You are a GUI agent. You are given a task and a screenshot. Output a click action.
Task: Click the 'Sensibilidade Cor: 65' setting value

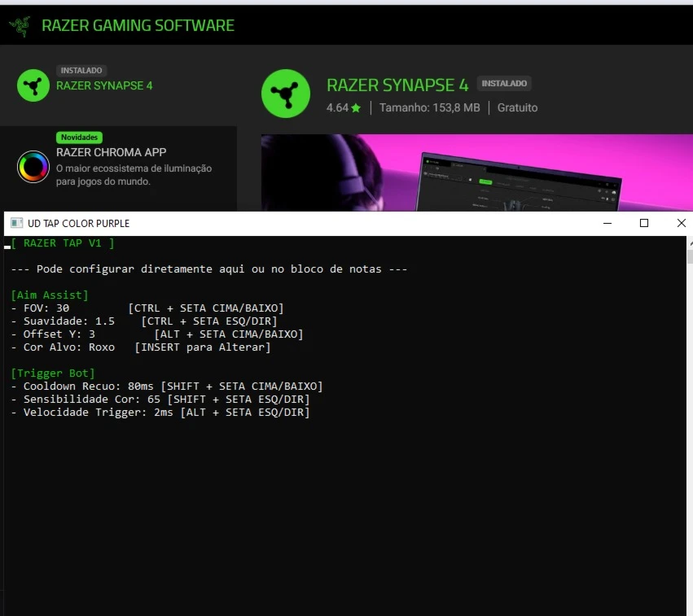(92, 400)
